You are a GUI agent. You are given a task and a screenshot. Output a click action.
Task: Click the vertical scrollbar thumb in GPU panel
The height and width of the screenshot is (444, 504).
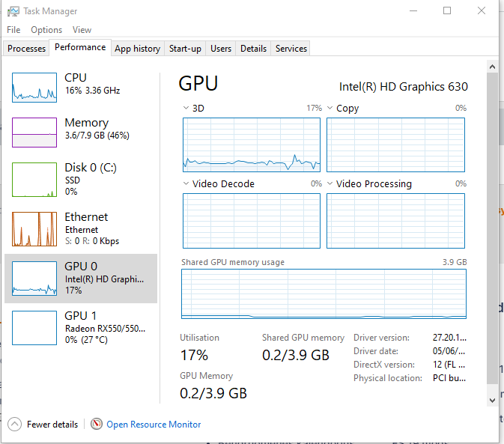[492, 228]
